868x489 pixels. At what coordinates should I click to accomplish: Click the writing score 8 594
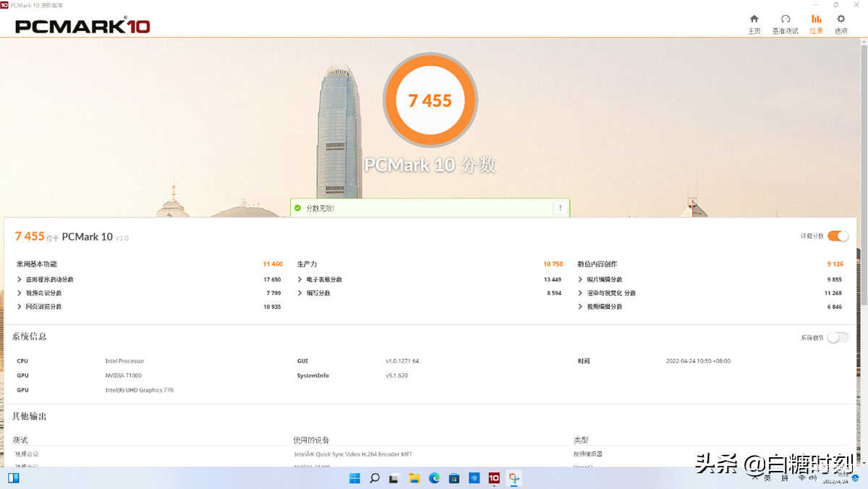(x=554, y=293)
